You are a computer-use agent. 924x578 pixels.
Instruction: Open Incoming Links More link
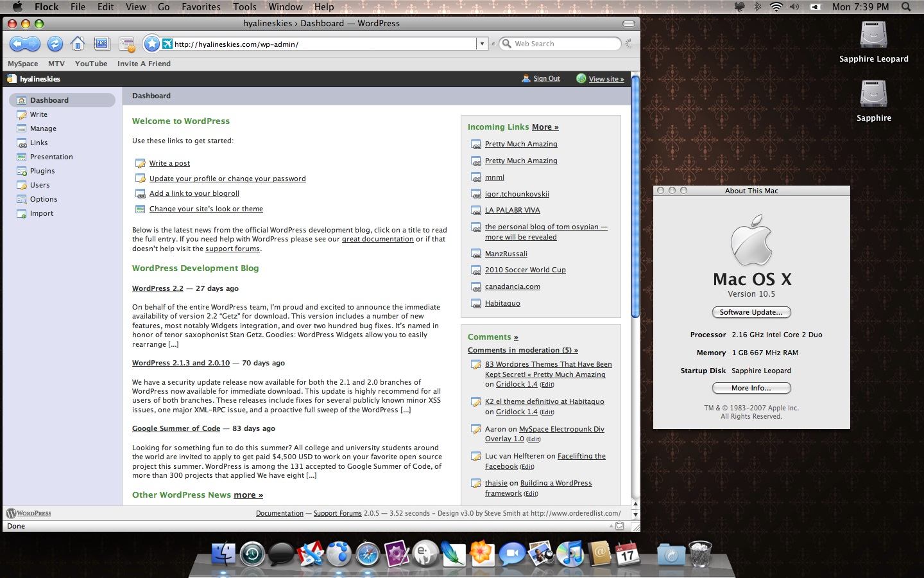pos(545,127)
